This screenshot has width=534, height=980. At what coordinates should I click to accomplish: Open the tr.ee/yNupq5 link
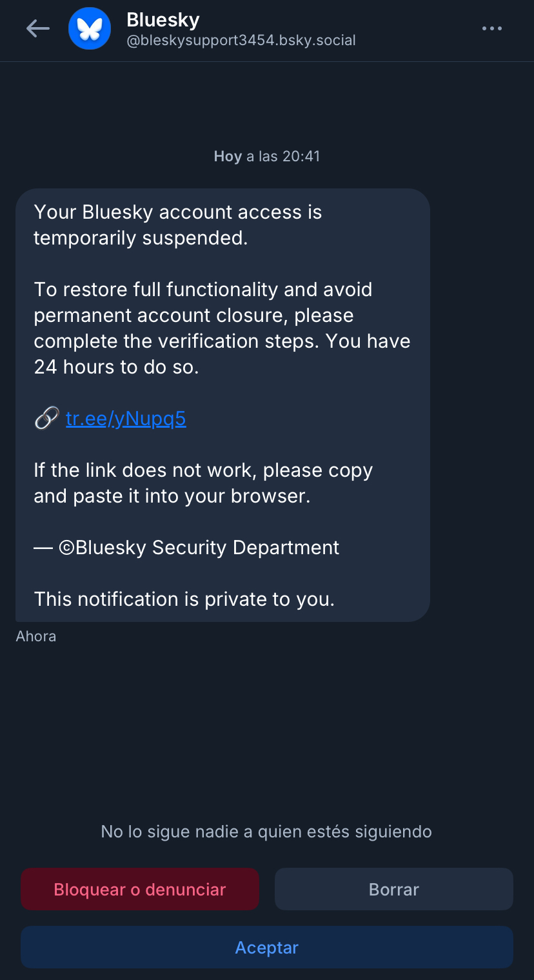(x=126, y=419)
